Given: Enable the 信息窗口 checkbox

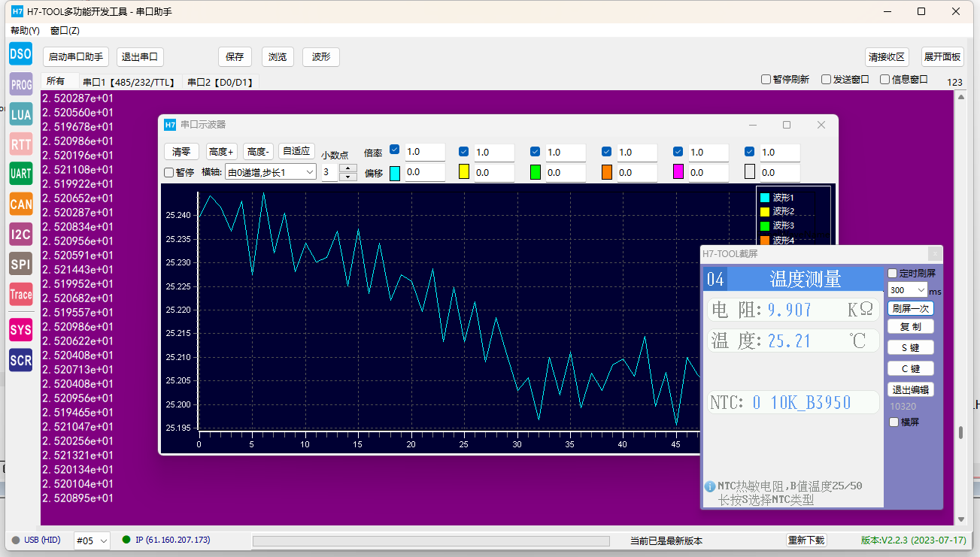Looking at the screenshot, I should (x=885, y=79).
